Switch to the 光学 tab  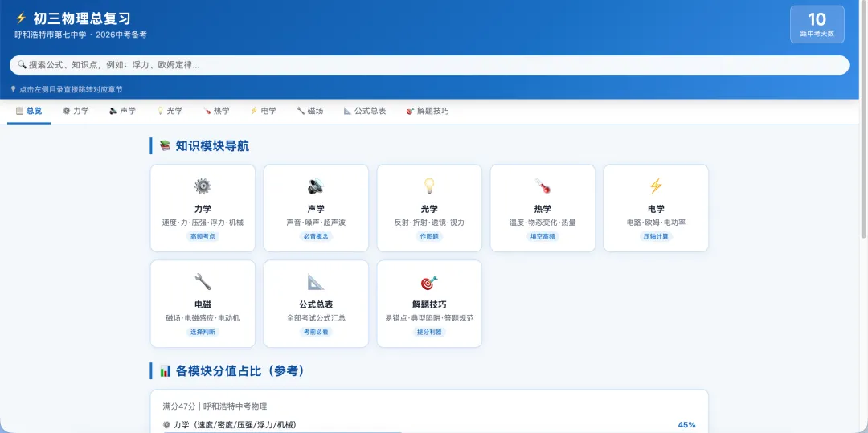(x=170, y=111)
